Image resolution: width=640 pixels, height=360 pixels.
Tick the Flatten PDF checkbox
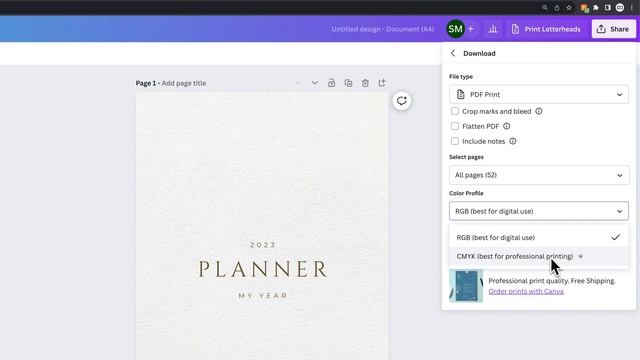point(455,126)
